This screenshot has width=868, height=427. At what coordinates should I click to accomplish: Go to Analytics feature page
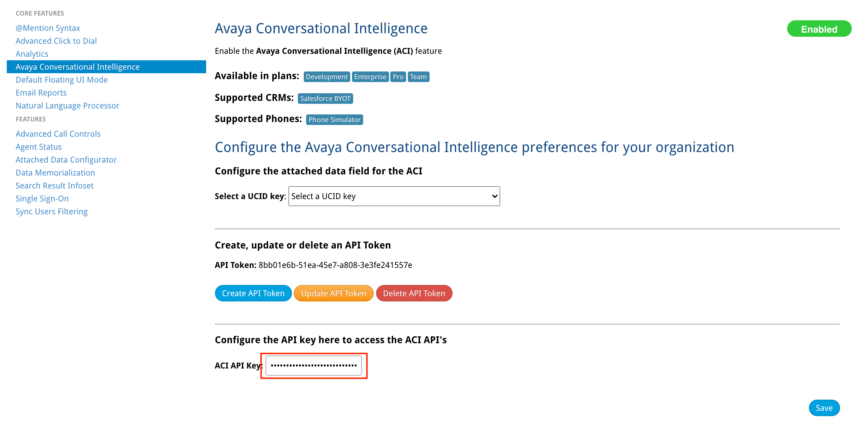[x=32, y=54]
